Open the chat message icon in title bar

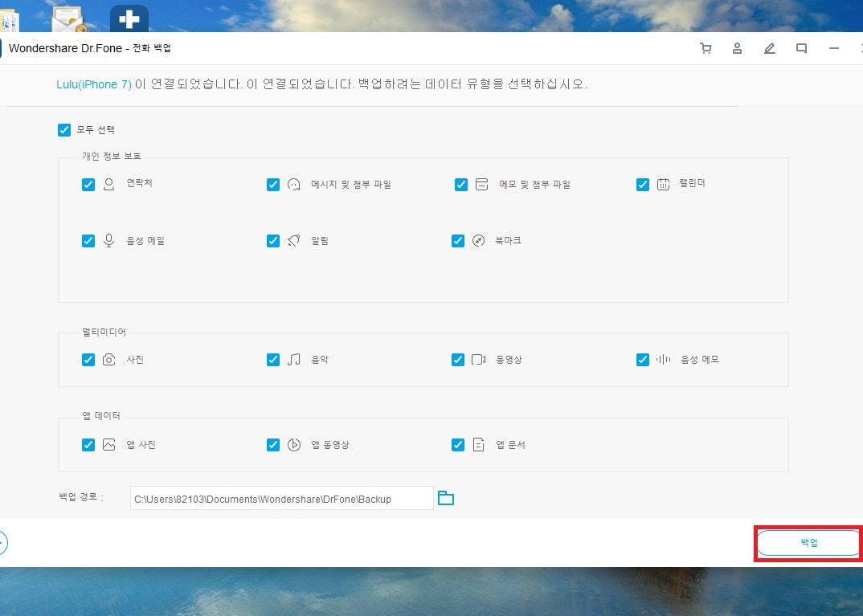[801, 48]
